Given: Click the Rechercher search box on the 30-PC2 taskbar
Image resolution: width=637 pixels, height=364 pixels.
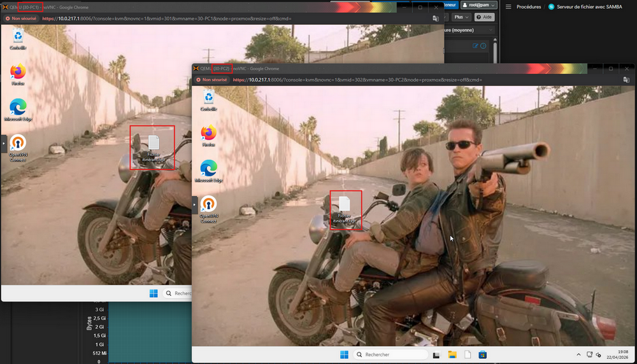Looking at the screenshot, I should click(391, 354).
